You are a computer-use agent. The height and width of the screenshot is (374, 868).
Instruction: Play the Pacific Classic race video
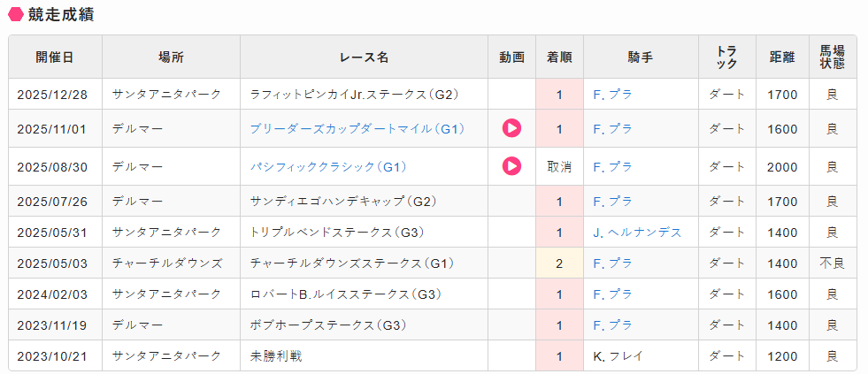511,165
